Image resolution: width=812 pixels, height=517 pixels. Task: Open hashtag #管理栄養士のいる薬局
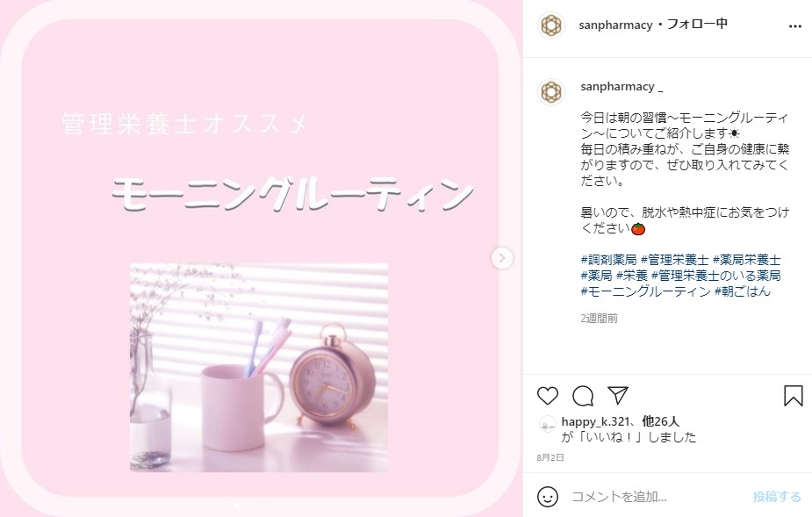[x=715, y=275]
